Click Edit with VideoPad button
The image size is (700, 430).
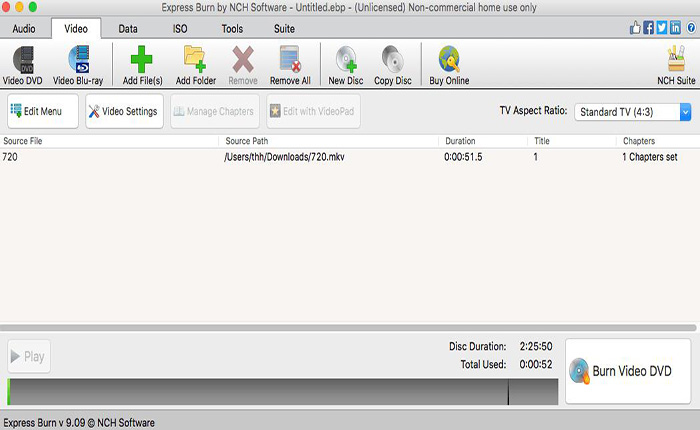pos(313,111)
